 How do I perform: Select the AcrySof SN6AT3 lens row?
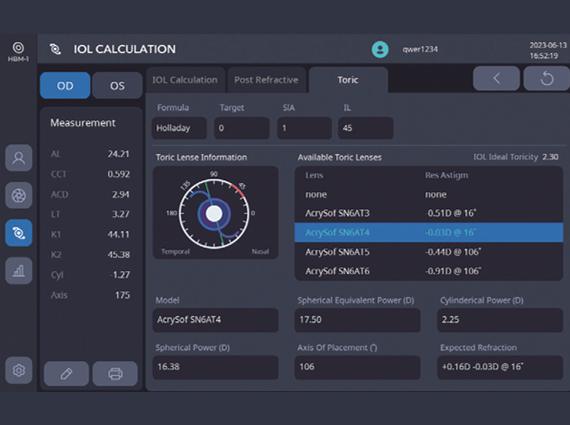[x=429, y=213]
